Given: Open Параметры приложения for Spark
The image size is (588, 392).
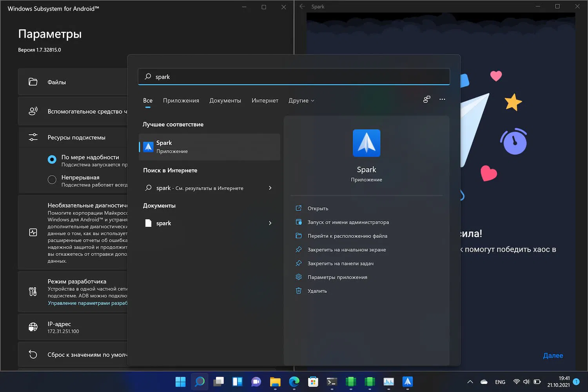Looking at the screenshot, I should tap(338, 277).
